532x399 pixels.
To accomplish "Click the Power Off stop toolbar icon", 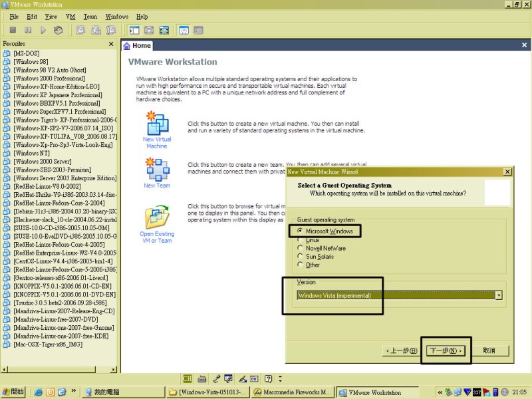I will pyautogui.click(x=13, y=30).
